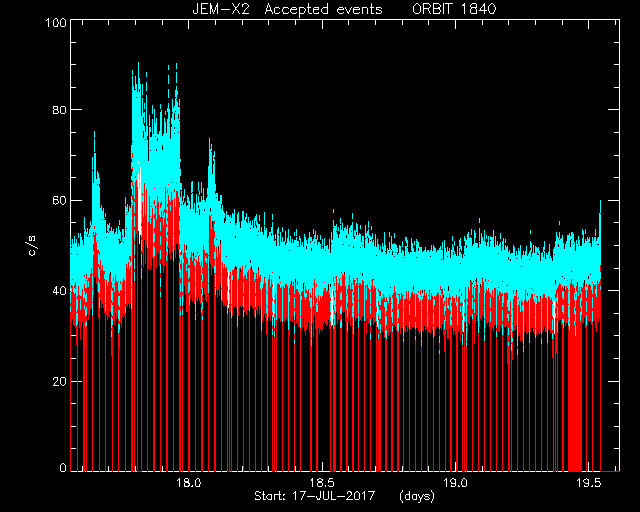Viewport: 640px width, 512px height.
Task: Click the 18.5 x-axis tick label
Action: pyautogui.click(x=322, y=483)
